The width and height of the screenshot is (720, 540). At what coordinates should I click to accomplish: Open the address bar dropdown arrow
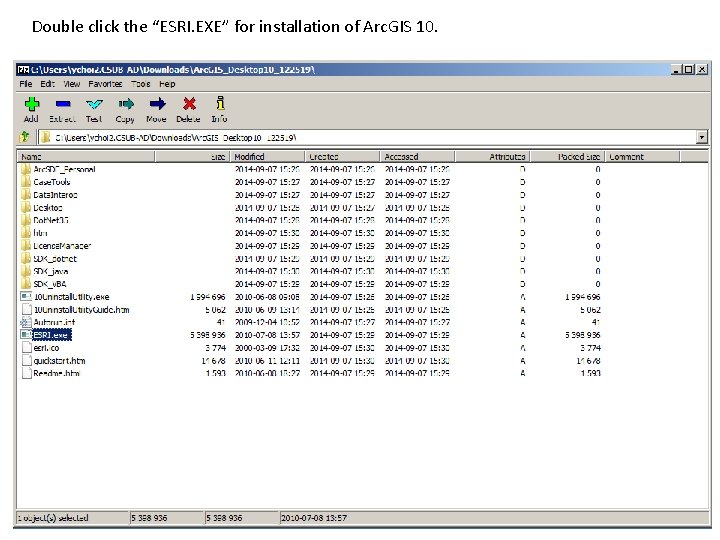702,137
